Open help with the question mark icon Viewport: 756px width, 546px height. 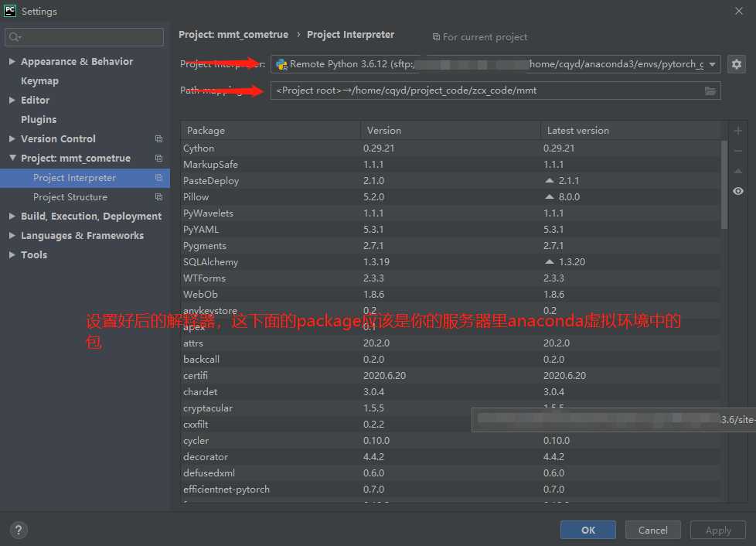[x=17, y=530]
